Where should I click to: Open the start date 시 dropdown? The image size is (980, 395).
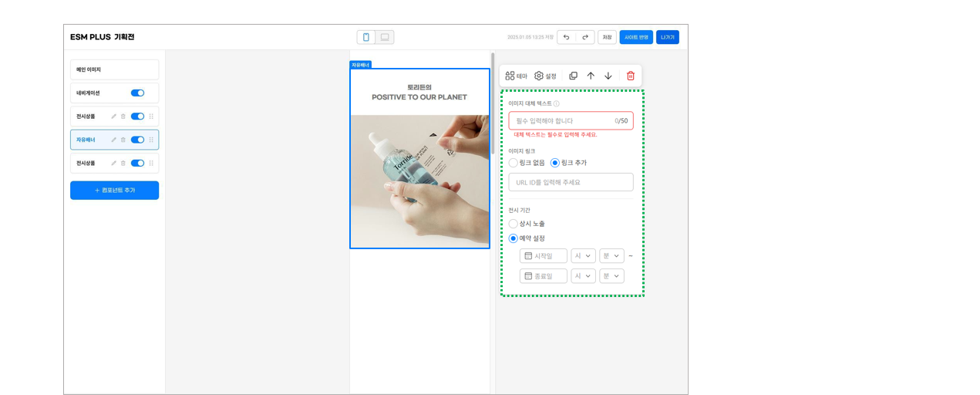point(583,255)
